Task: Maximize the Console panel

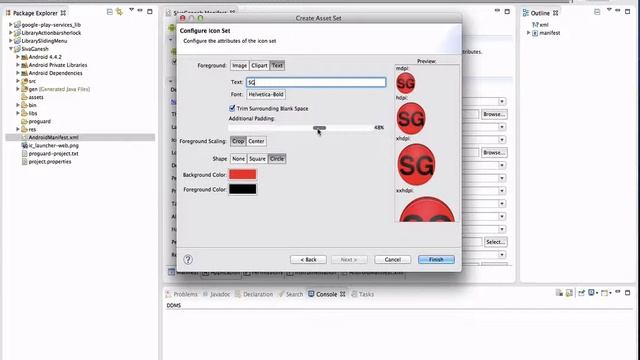Action: coord(628,293)
